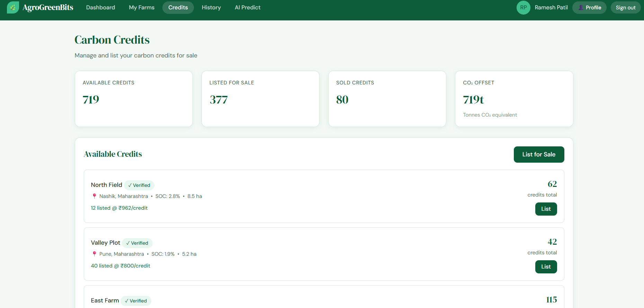This screenshot has width=644, height=308.
Task: Click the 80 sold credits number
Action: point(342,100)
